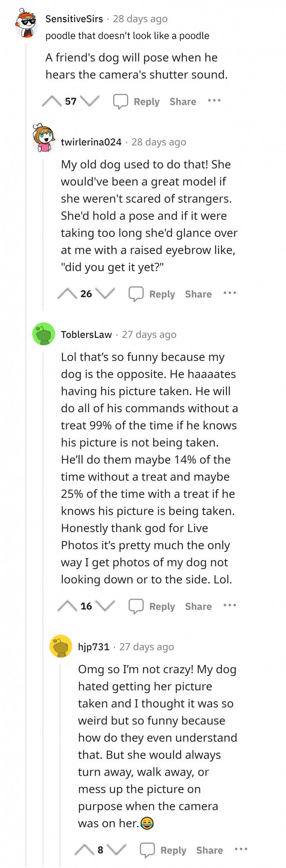The image size is (286, 868).
Task: Open more options on twirlerina024's comment
Action: 230,293
